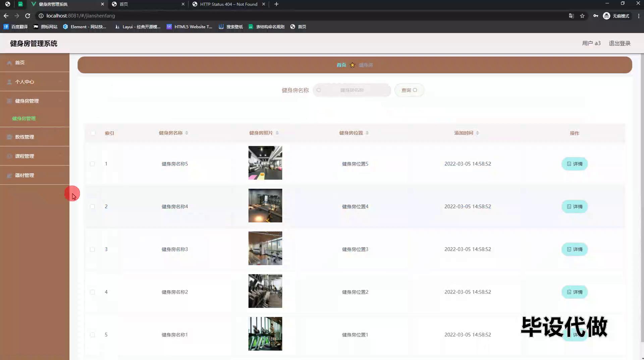This screenshot has height=360, width=644.
Task: Click the translate page icon in address bar
Action: [x=571, y=16]
